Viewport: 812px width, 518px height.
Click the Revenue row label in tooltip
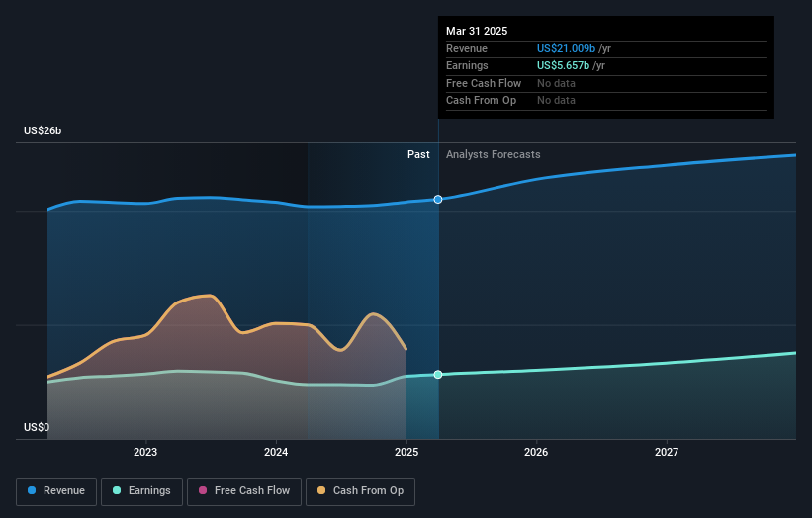(467, 48)
